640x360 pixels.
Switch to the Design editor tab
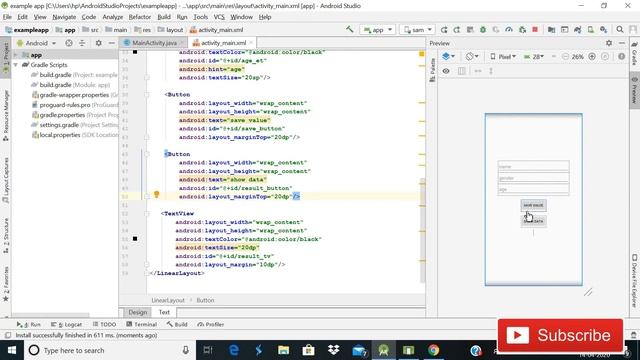coord(138,312)
